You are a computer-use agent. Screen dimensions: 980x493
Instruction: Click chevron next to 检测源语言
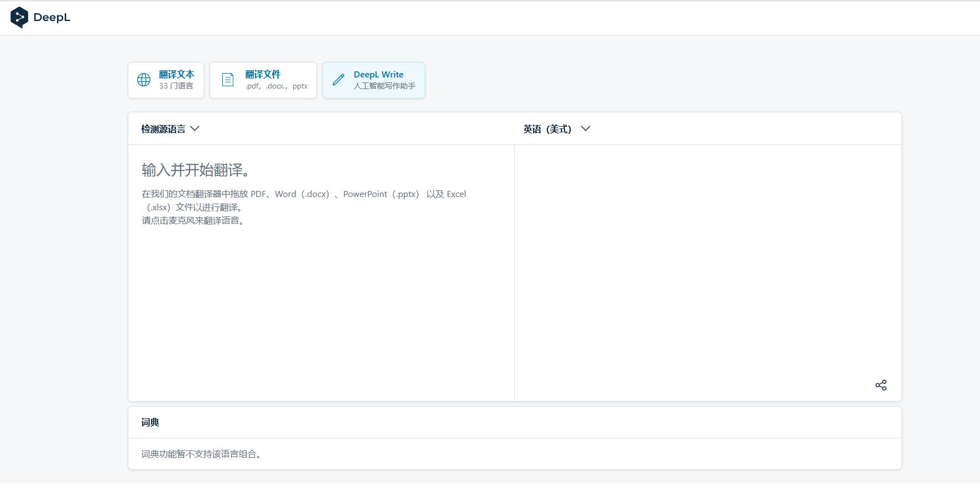click(x=195, y=128)
